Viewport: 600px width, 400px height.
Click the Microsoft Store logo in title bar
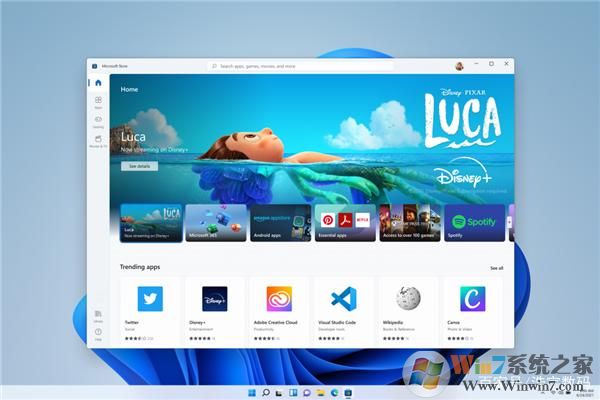tap(95, 66)
